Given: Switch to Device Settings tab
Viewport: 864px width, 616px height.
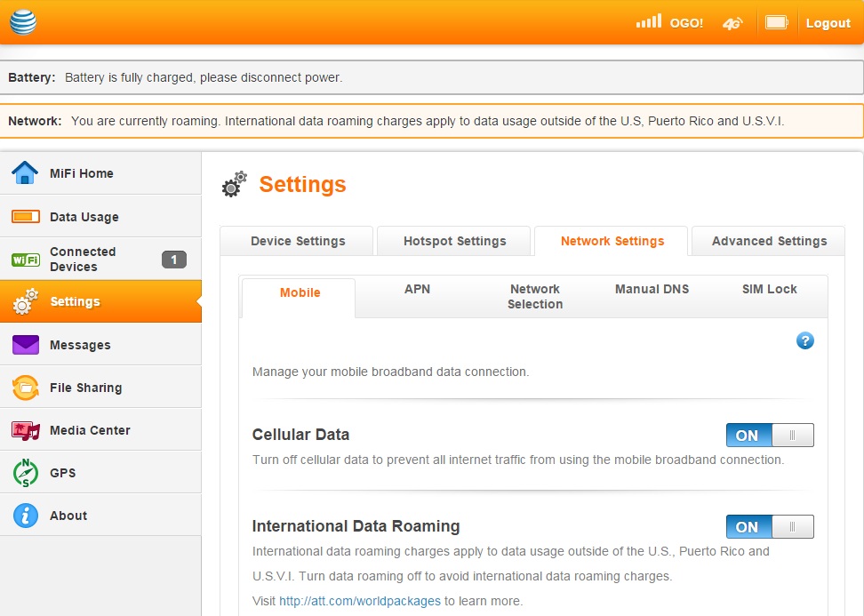Looking at the screenshot, I should point(297,241).
